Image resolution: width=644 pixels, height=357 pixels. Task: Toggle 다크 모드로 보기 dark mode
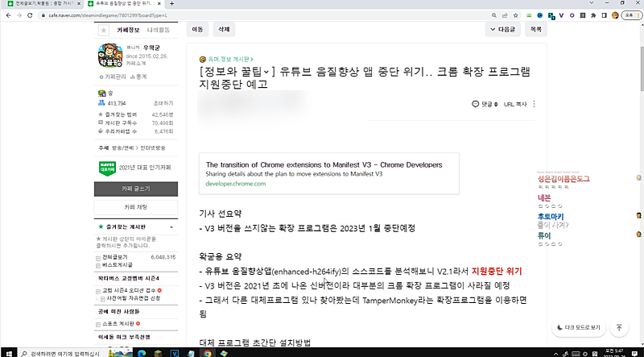pyautogui.click(x=578, y=328)
